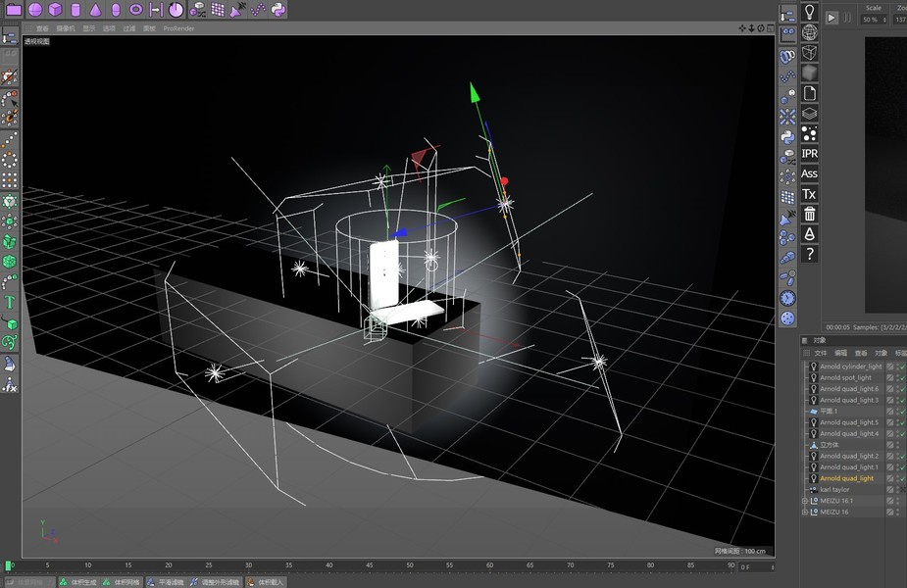Click the blue Python effector icon in the right column
Viewport: 907px width, 588px height.
(x=787, y=137)
